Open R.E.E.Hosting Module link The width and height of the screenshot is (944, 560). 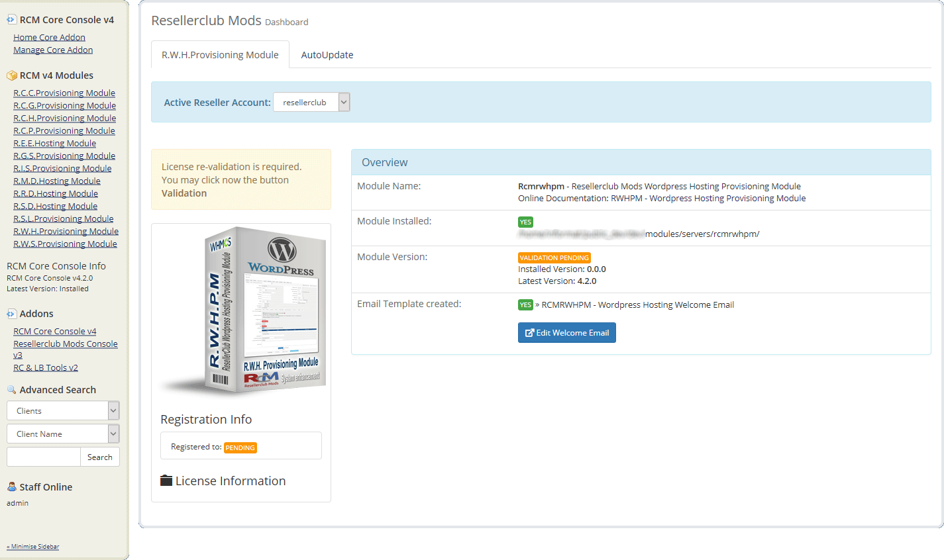click(x=54, y=143)
